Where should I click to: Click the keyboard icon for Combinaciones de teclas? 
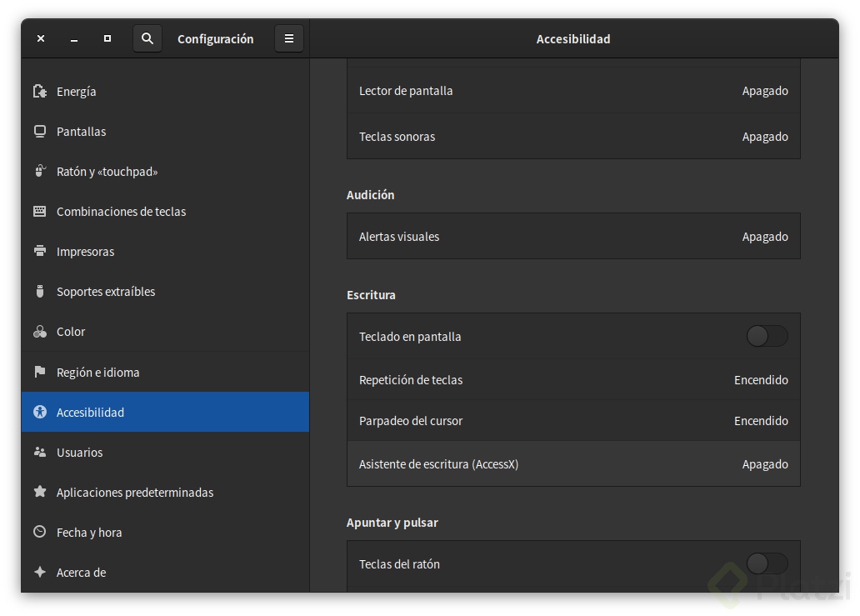coord(39,211)
